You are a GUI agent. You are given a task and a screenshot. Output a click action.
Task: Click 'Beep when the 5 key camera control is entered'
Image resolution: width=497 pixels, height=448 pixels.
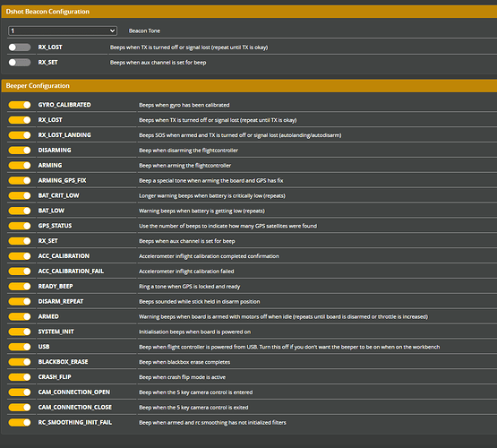(x=195, y=392)
